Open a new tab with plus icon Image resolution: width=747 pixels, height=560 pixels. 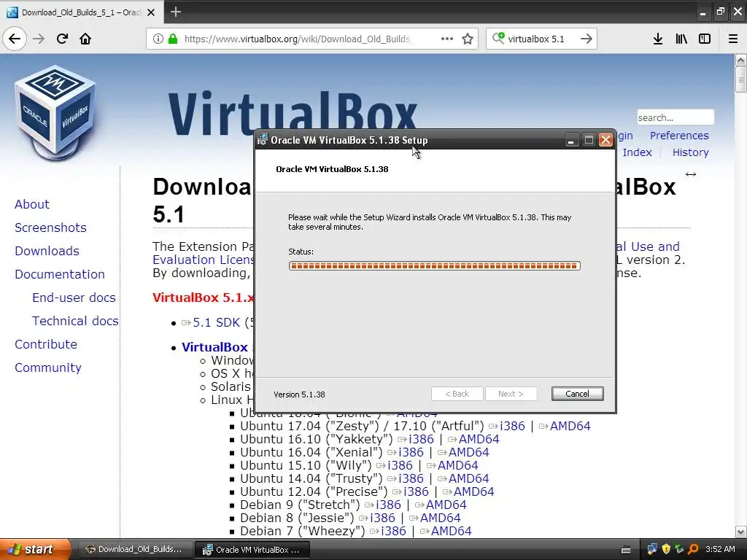[176, 12]
